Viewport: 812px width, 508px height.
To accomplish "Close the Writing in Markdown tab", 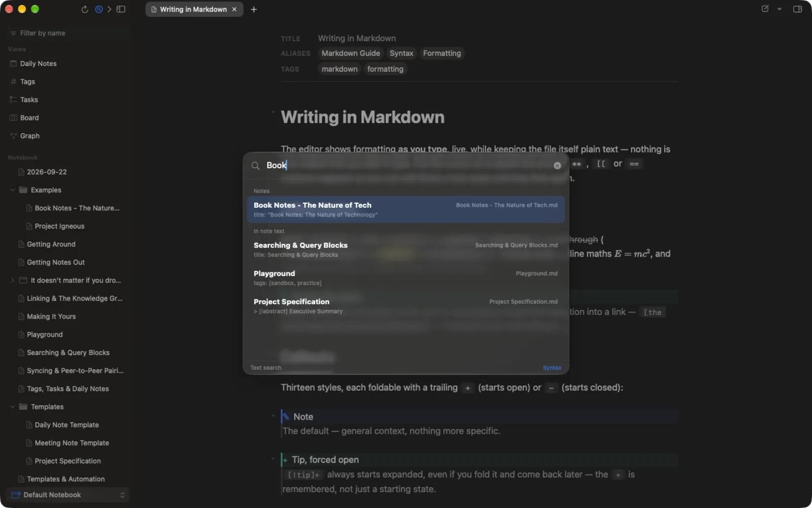I will (x=234, y=9).
